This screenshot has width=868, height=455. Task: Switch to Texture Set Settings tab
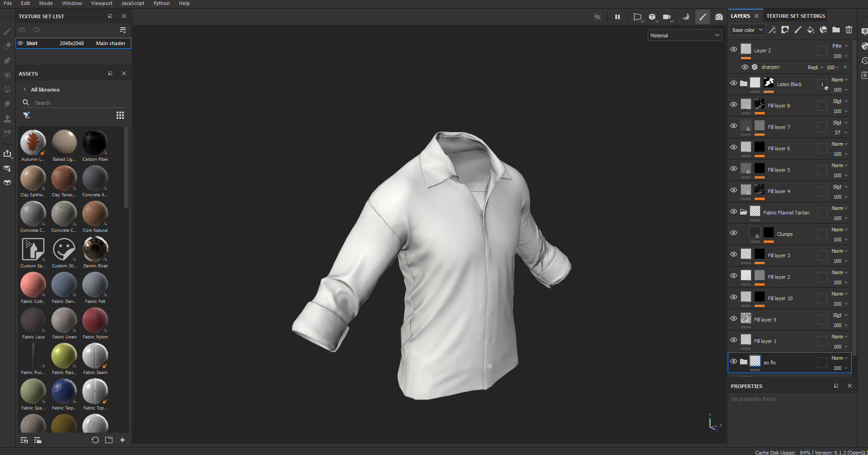pyautogui.click(x=796, y=16)
